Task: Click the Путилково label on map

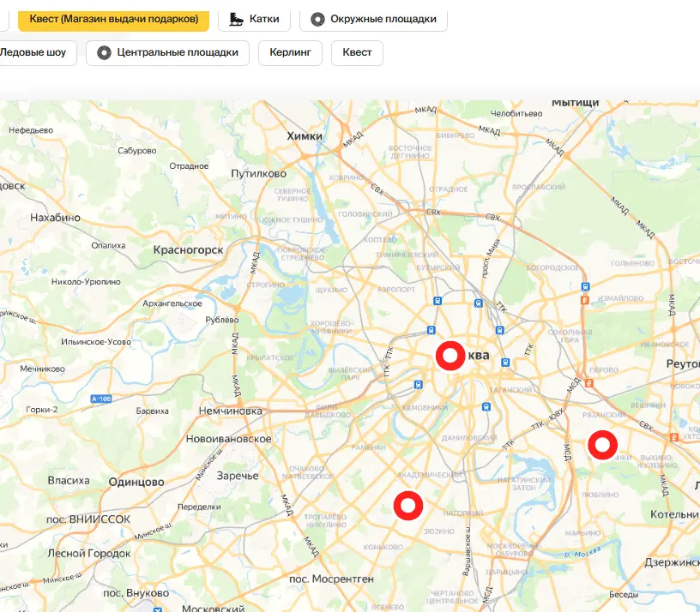Action: pyautogui.click(x=258, y=173)
